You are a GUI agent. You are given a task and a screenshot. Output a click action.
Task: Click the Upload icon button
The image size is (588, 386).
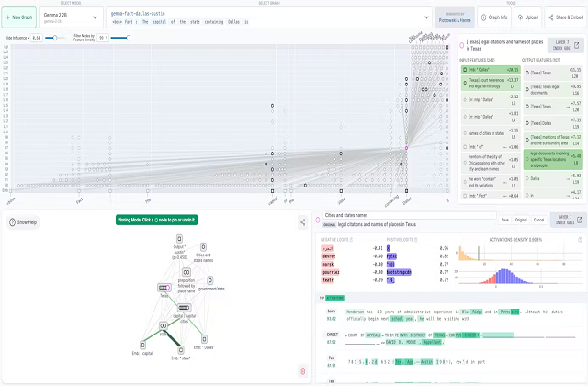(x=528, y=17)
